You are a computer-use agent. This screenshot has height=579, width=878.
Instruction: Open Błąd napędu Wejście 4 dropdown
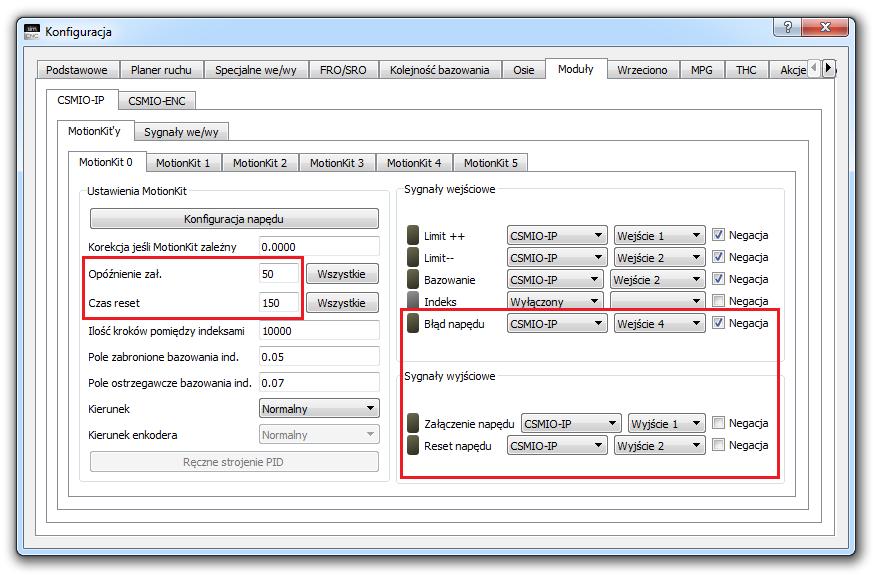point(659,323)
